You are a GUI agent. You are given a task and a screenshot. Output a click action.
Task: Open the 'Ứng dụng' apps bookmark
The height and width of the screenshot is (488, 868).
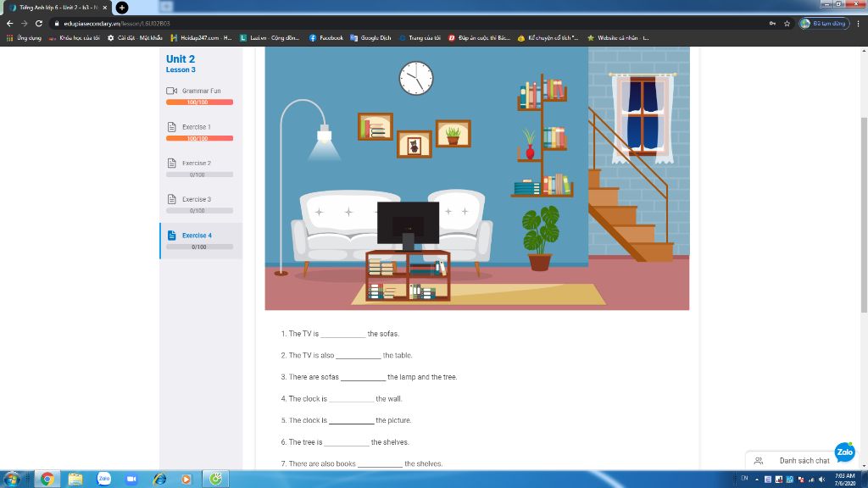coord(24,37)
